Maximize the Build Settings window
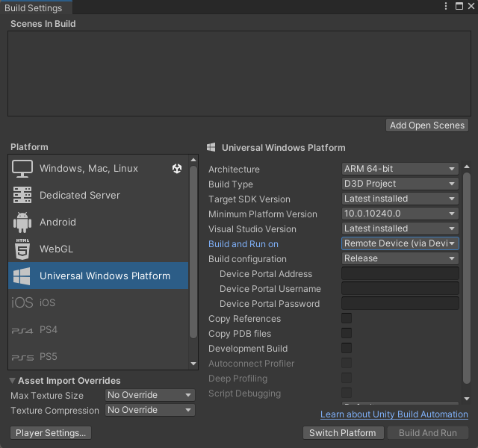Image resolution: width=478 pixels, height=448 pixels. point(459,6)
